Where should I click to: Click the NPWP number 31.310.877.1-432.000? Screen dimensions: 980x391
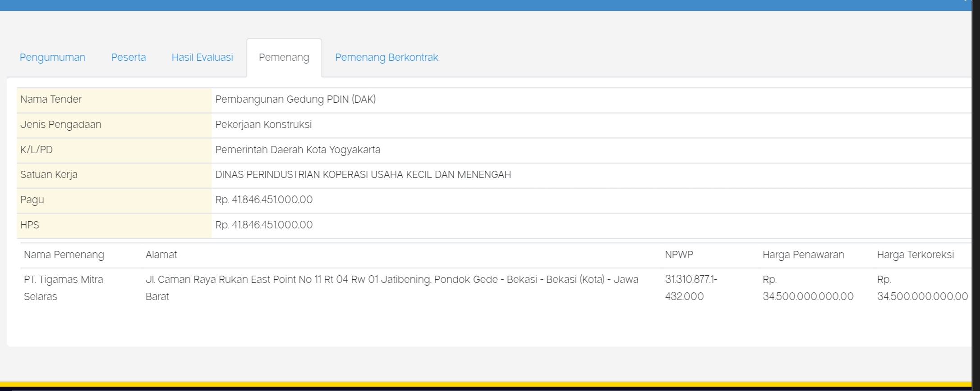tap(690, 288)
